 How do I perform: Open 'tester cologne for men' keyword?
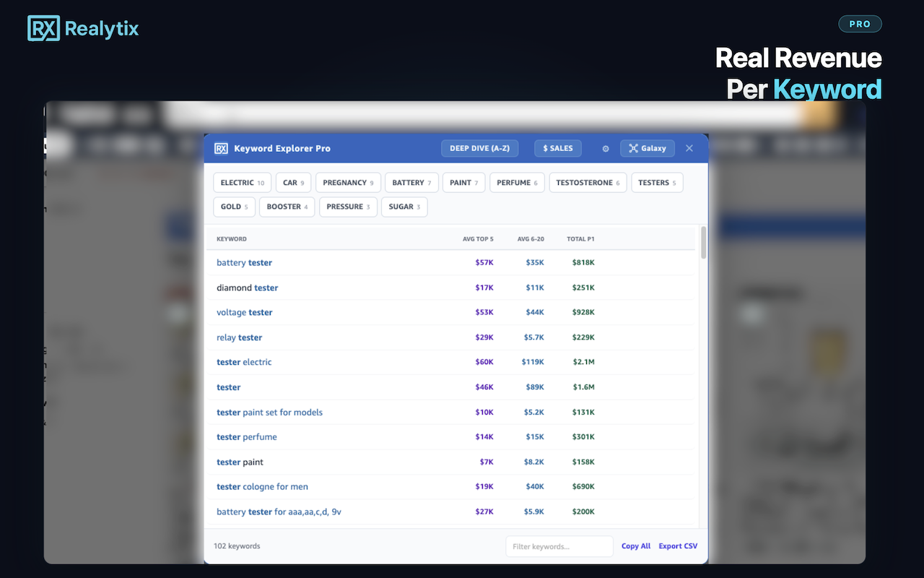point(262,487)
